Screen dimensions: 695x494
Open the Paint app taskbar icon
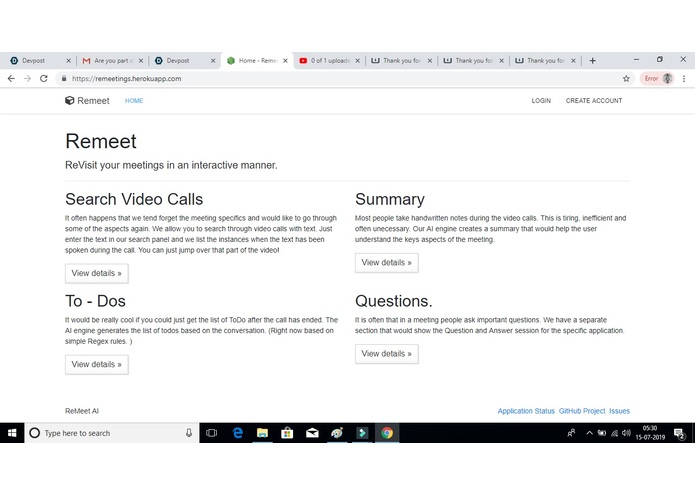(x=337, y=433)
